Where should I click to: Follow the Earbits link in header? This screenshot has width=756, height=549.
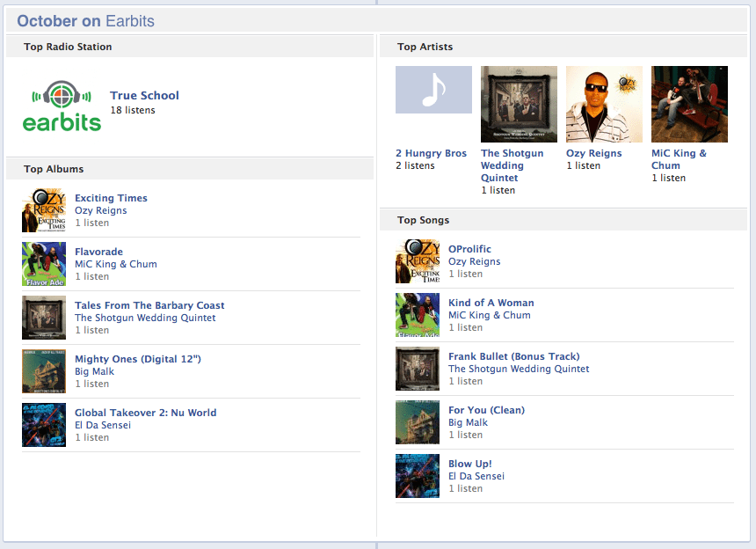(130, 21)
